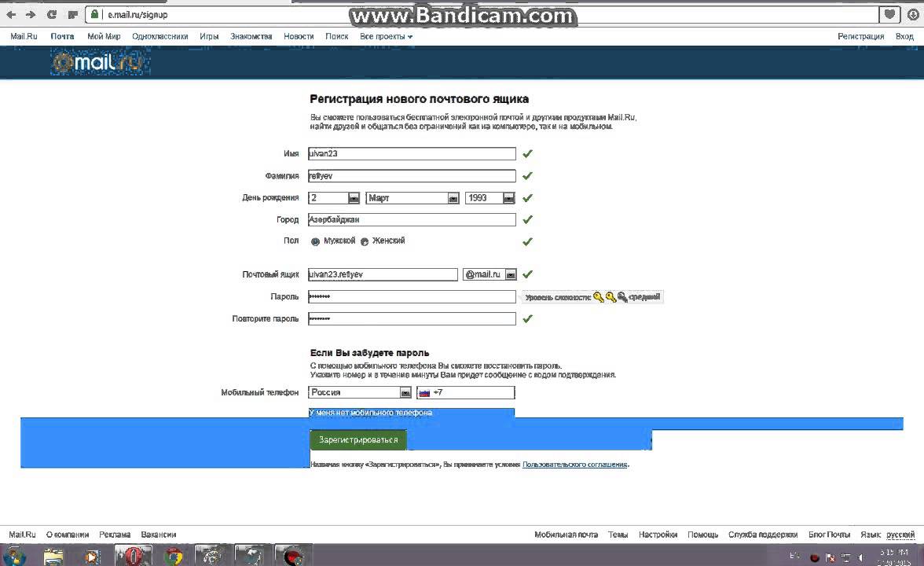Screen dimensions: 924x566
Task: Open the downloads icon beside the address bar
Action: pos(913,15)
